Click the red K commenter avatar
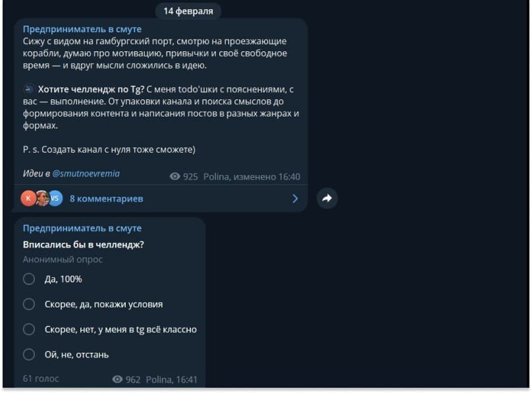 (28, 198)
